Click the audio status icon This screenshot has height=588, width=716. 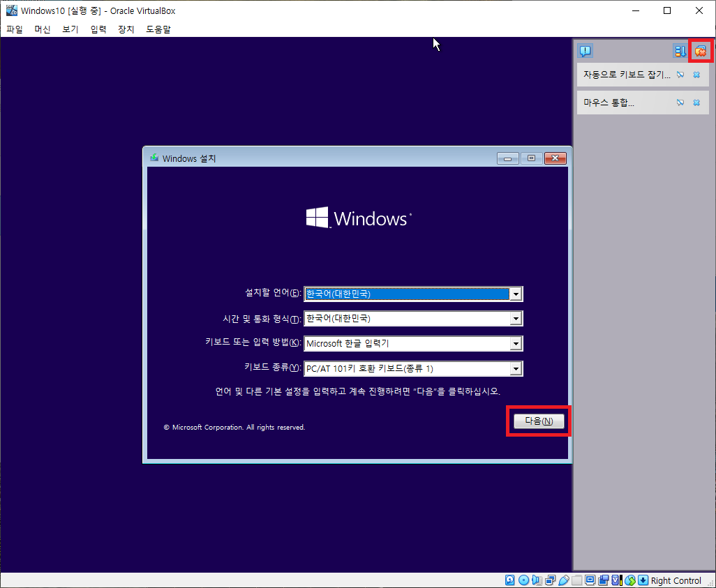click(537, 580)
